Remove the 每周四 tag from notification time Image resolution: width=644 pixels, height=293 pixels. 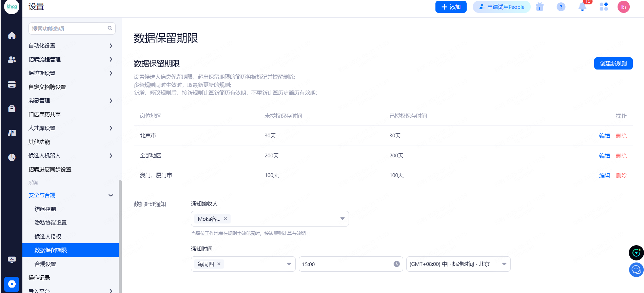tap(219, 264)
